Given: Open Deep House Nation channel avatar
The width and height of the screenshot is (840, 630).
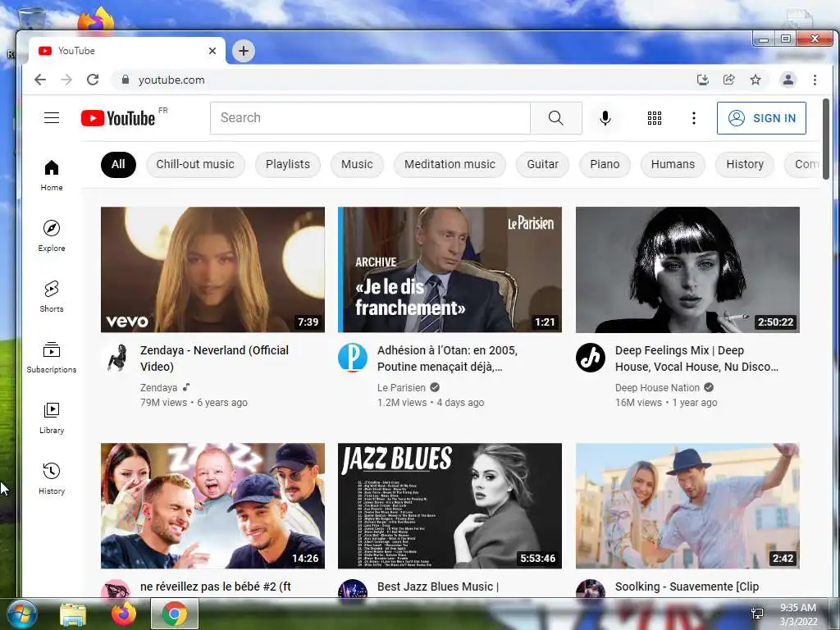Looking at the screenshot, I should click(x=591, y=358).
